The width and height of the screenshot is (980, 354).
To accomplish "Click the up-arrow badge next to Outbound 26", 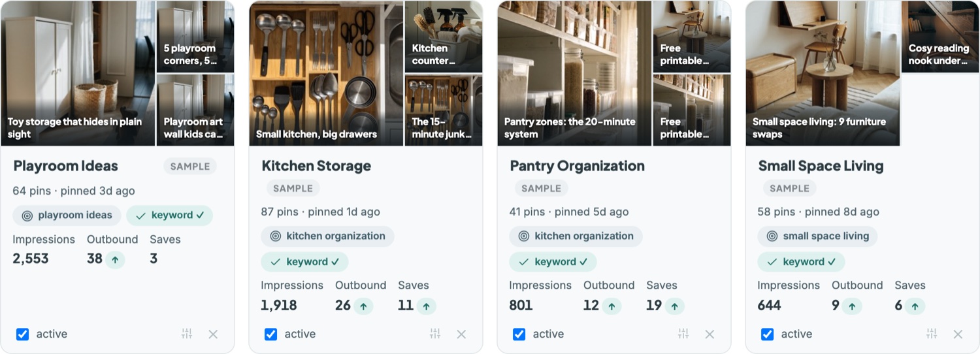I will tap(363, 306).
